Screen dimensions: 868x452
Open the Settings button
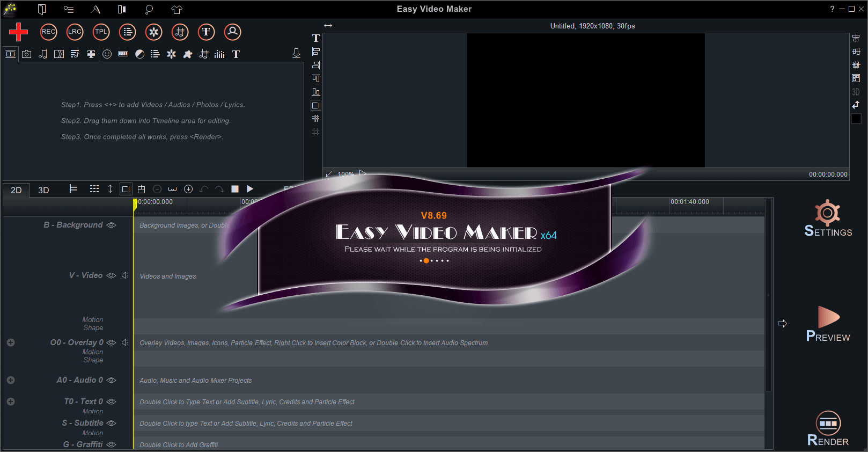point(828,218)
